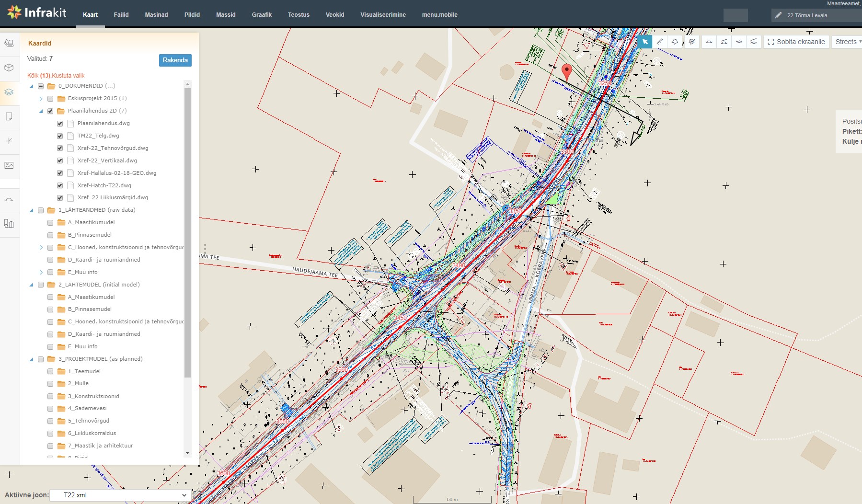Open the Visualiseerimine menu item
862x504 pixels.
pos(383,15)
